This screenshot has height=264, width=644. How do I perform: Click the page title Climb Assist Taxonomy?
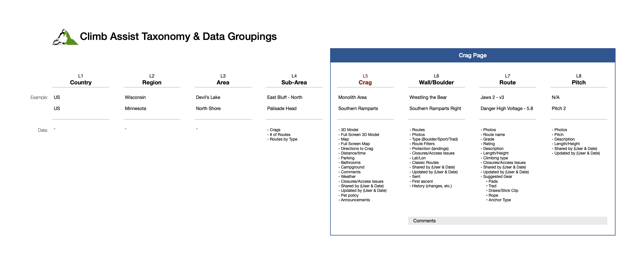pos(178,36)
